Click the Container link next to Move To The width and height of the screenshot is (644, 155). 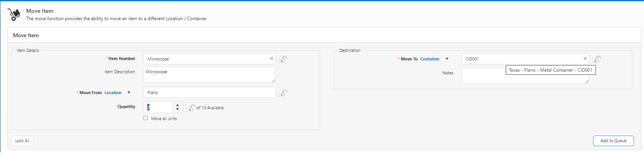430,59
